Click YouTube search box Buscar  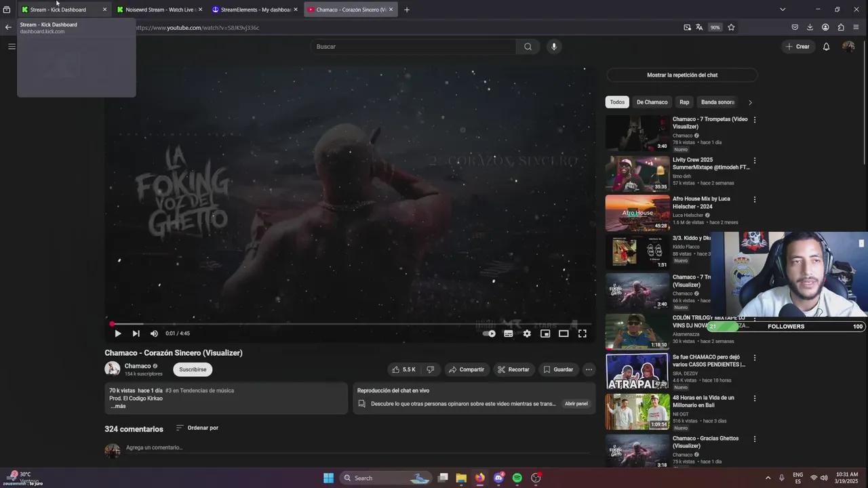(414, 47)
